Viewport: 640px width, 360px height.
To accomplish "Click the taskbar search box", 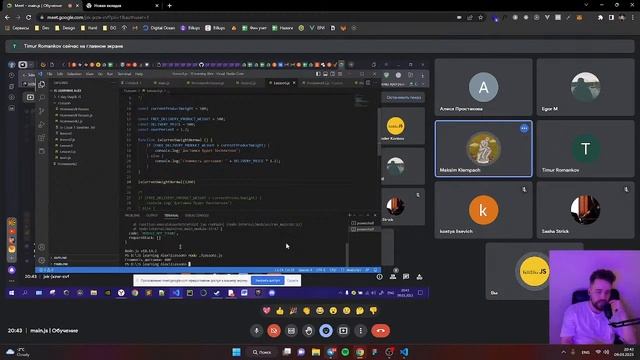I will coord(261,352).
